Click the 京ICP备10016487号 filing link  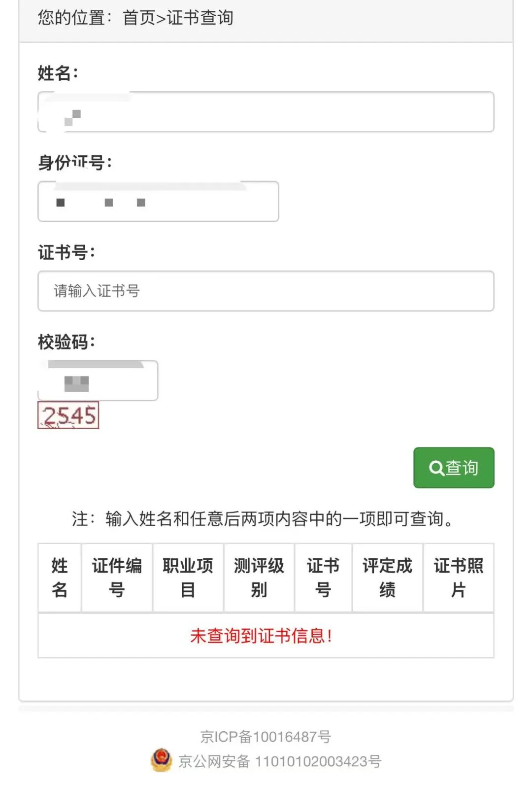(x=265, y=737)
